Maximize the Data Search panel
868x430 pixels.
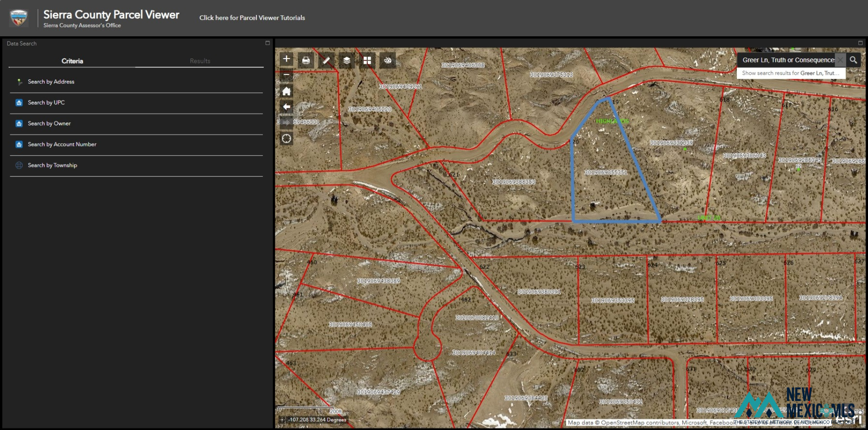268,43
